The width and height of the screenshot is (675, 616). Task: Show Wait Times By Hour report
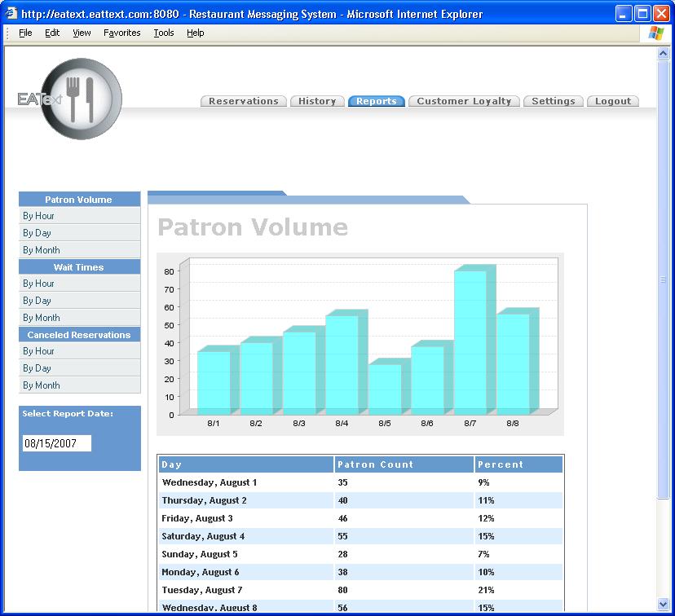[39, 284]
